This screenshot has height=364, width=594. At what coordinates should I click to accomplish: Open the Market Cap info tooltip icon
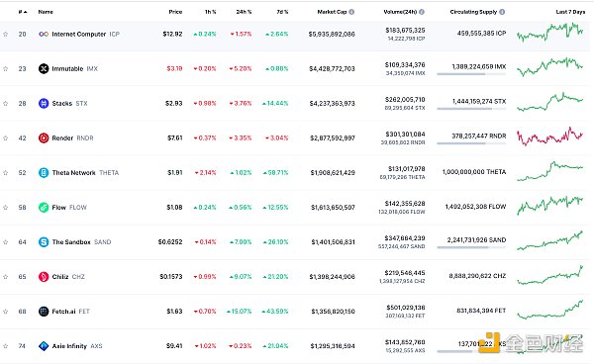tap(351, 12)
